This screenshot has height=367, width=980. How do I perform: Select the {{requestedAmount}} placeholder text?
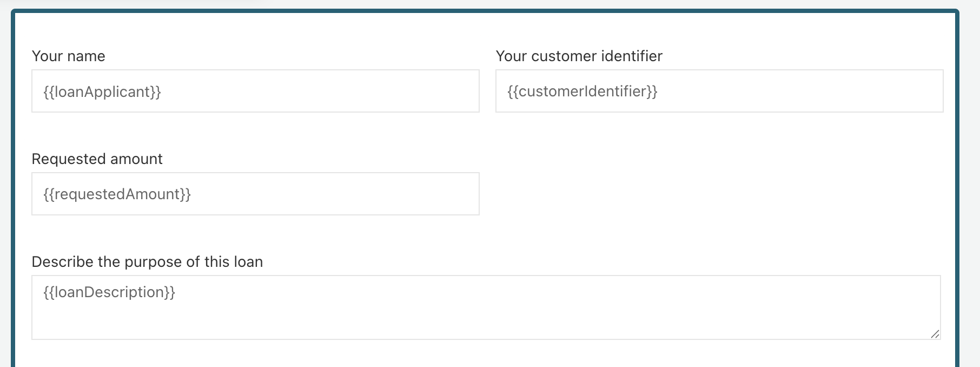tap(117, 193)
